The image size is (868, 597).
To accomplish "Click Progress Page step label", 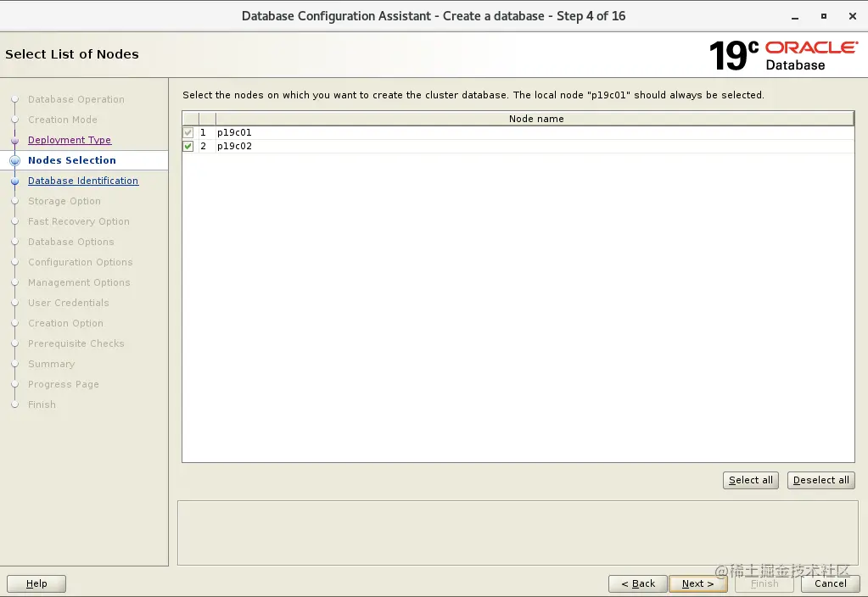I will [64, 384].
